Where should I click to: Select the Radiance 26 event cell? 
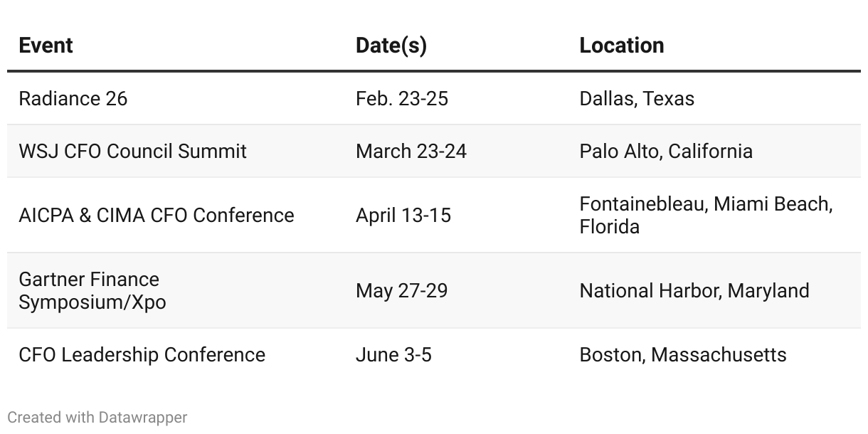click(73, 98)
